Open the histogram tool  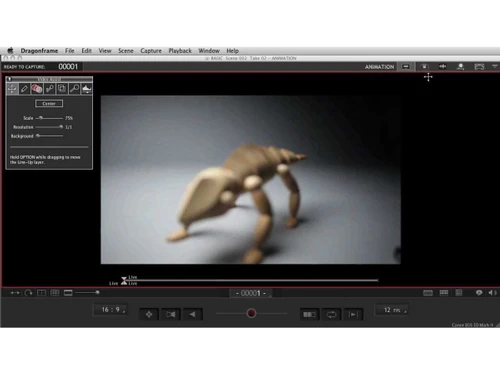(x=87, y=89)
